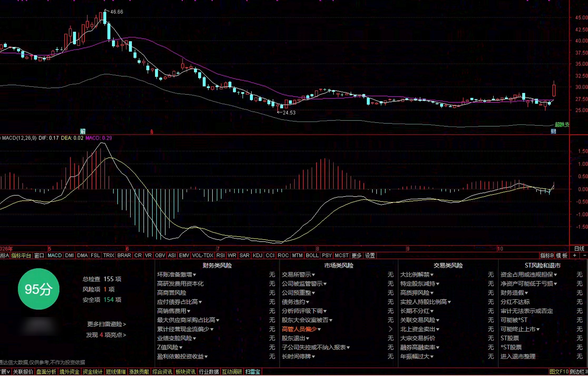Switch to the BOLL indicator
The image size is (588, 376).
click(312, 255)
